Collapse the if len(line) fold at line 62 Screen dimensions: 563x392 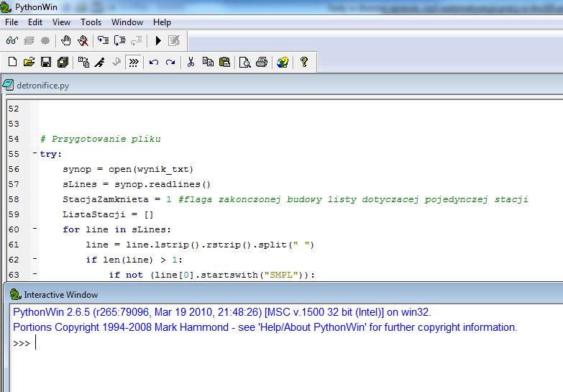click(x=35, y=259)
